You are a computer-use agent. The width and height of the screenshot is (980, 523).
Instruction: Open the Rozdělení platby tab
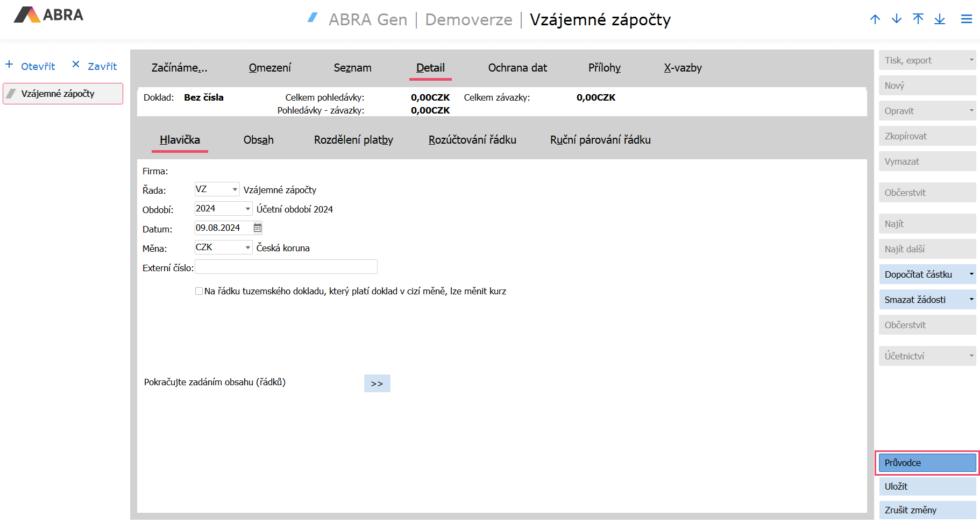pos(353,140)
